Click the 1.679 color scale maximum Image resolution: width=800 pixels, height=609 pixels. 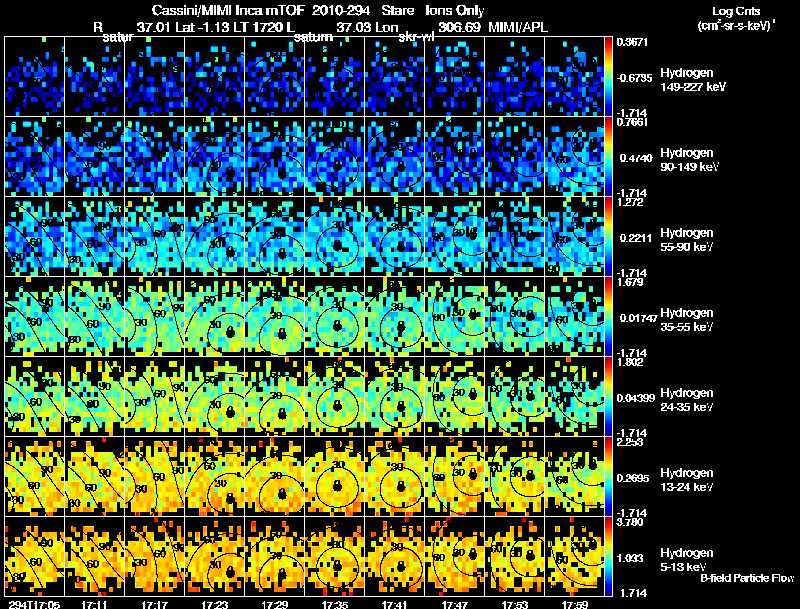tap(630, 282)
